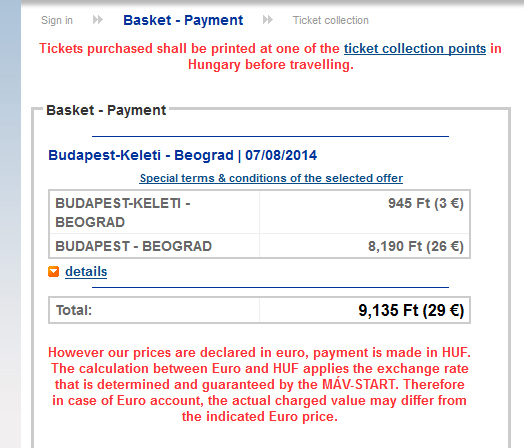Click the Total label cell
Viewport: 524px width, 448px height.
154,310
